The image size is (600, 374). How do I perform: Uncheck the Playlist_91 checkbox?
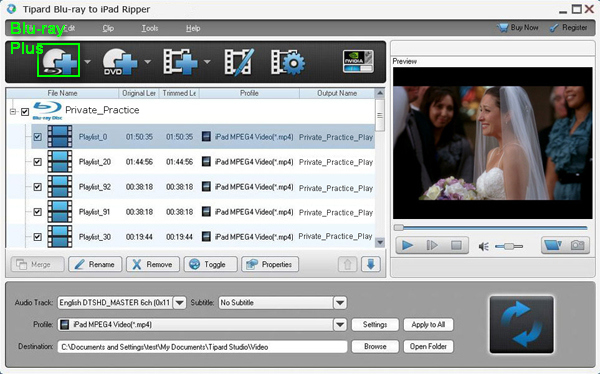click(38, 212)
